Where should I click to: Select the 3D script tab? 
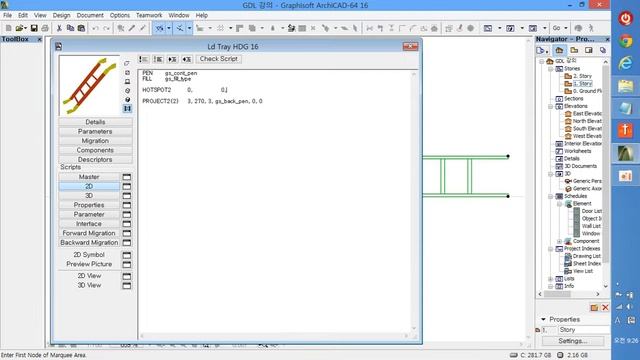point(89,196)
